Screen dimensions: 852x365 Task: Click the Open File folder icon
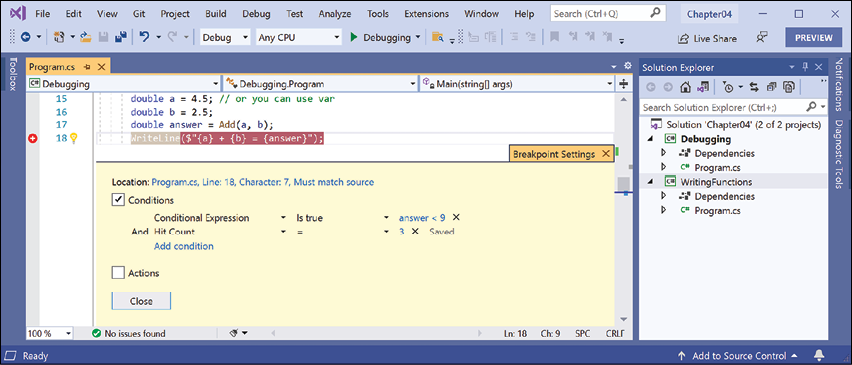pos(86,37)
